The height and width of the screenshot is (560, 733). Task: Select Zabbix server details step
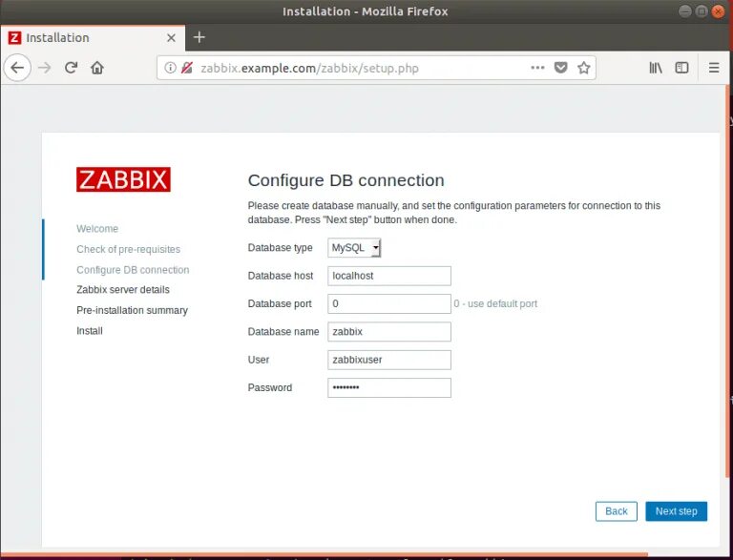click(123, 289)
